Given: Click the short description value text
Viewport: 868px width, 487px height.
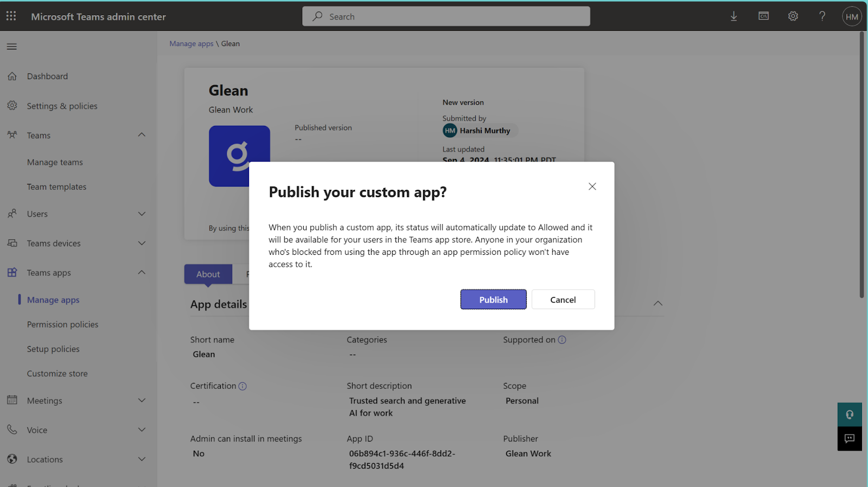Looking at the screenshot, I should [x=407, y=407].
